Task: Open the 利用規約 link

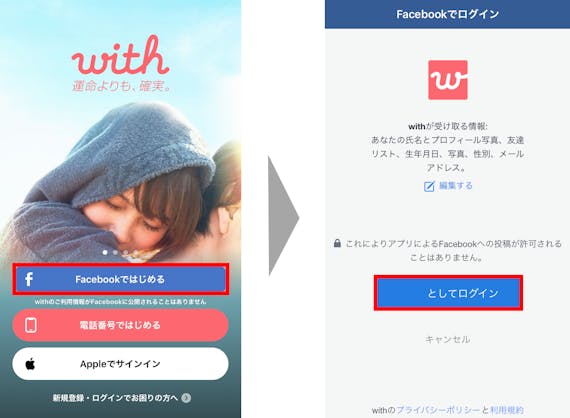Action: coord(507,410)
